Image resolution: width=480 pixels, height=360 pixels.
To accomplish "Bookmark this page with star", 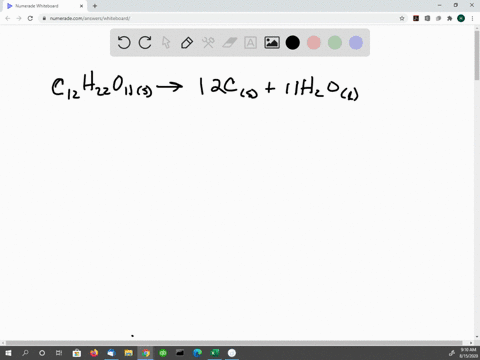I will [402, 18].
